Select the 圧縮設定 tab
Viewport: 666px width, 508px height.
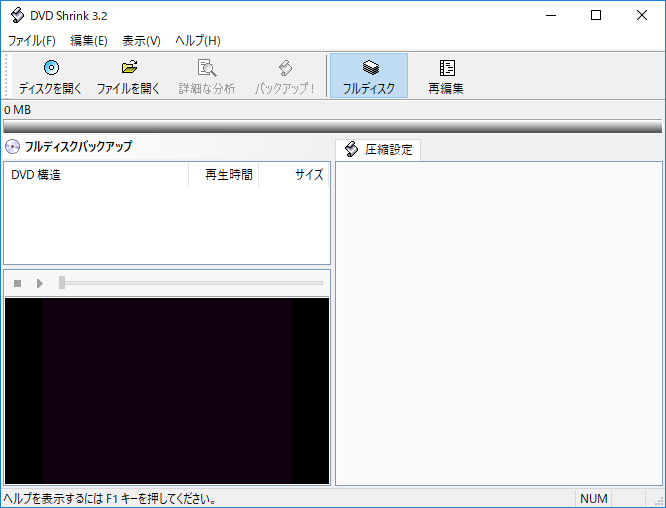pyautogui.click(x=378, y=150)
